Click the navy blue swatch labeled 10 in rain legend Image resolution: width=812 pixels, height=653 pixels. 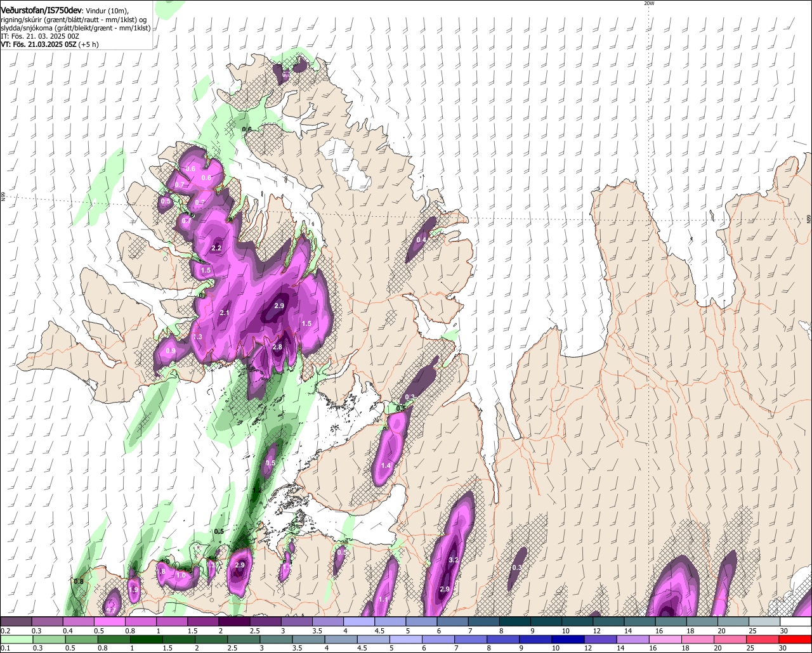coord(568,640)
